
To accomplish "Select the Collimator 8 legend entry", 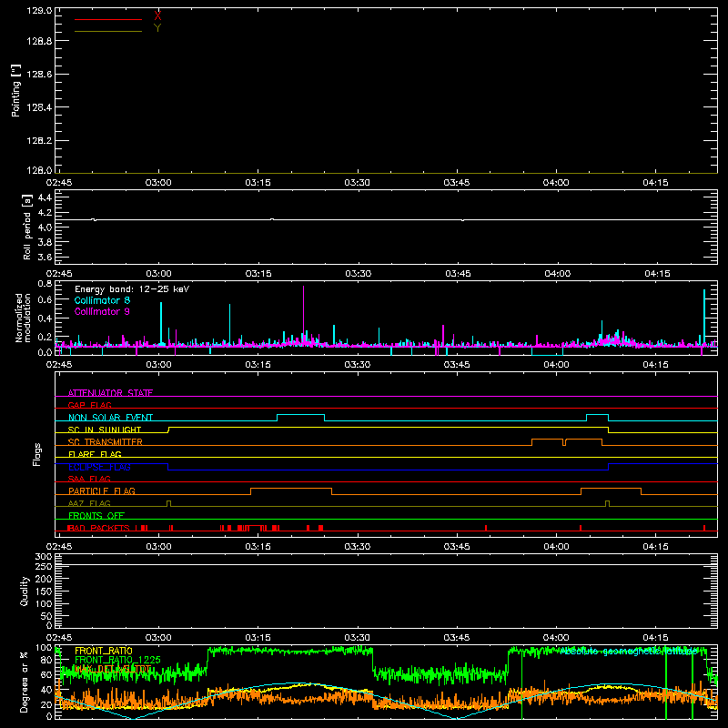I will pos(102,300).
